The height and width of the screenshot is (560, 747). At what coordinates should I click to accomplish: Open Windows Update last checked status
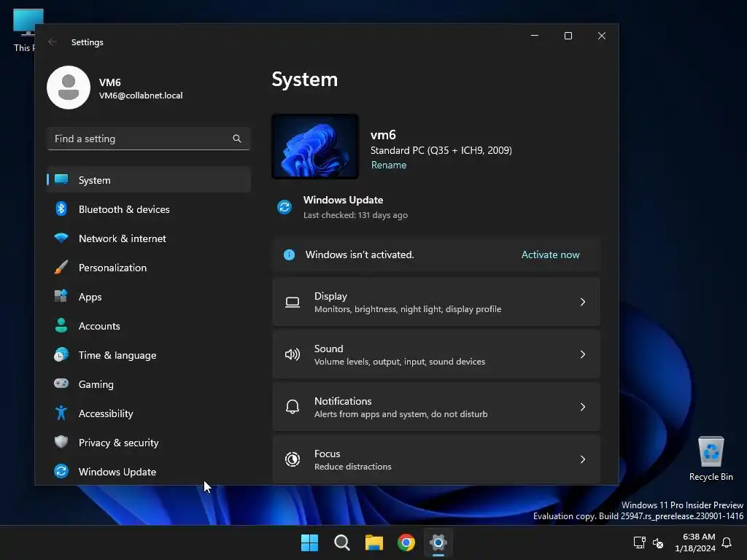coord(355,215)
